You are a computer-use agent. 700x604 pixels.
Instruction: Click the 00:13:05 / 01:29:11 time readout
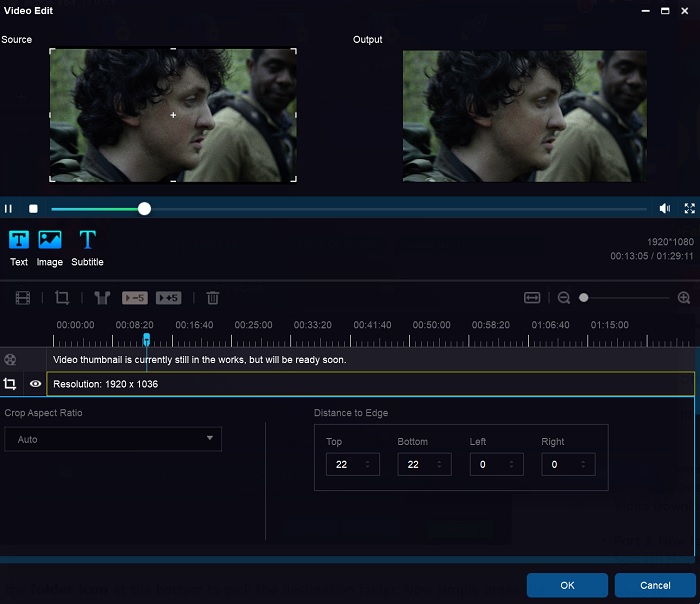pos(652,256)
